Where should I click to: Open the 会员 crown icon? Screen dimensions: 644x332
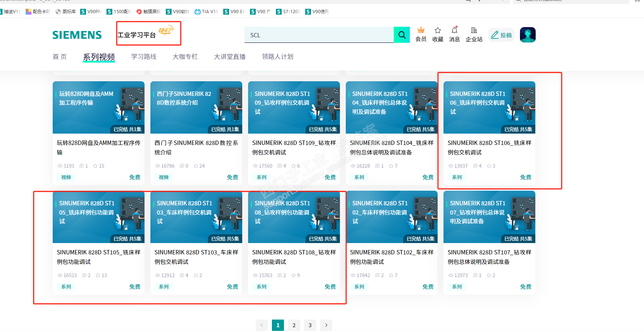coord(421,34)
